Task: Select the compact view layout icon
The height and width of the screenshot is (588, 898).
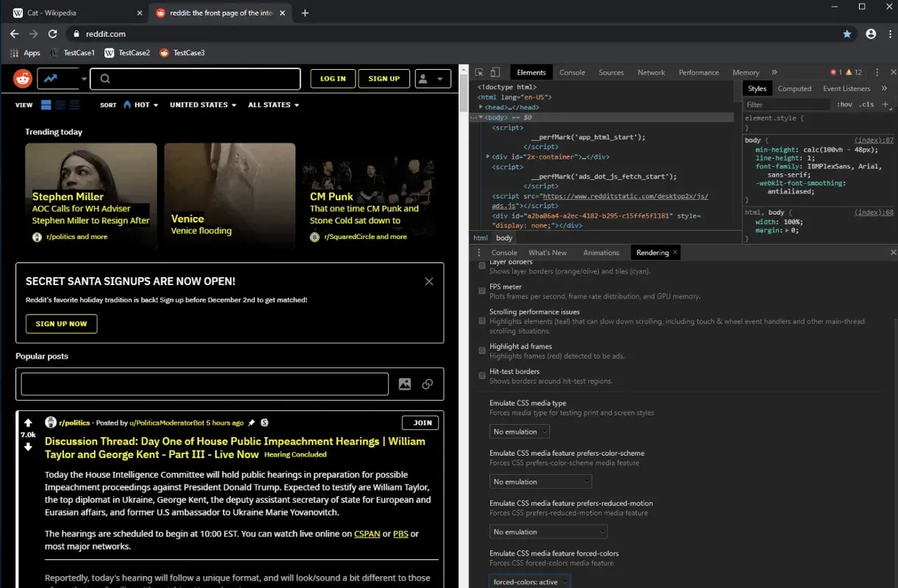Action: point(75,105)
